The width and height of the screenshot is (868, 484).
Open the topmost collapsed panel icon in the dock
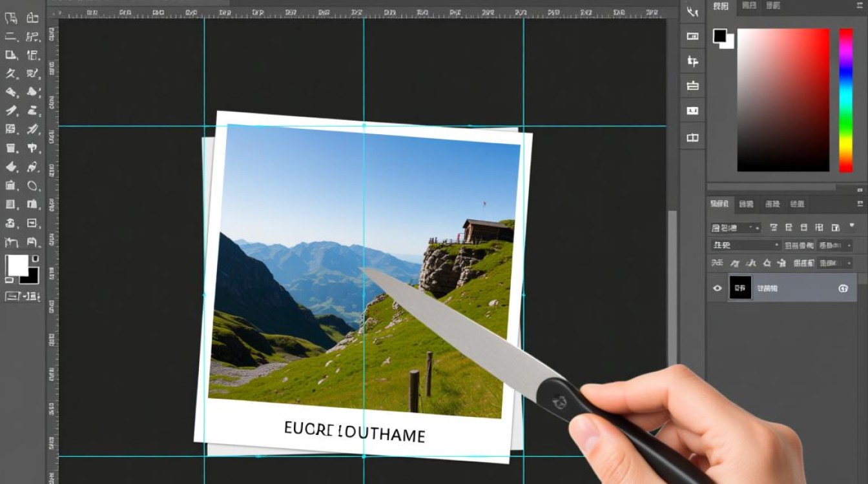[693, 12]
